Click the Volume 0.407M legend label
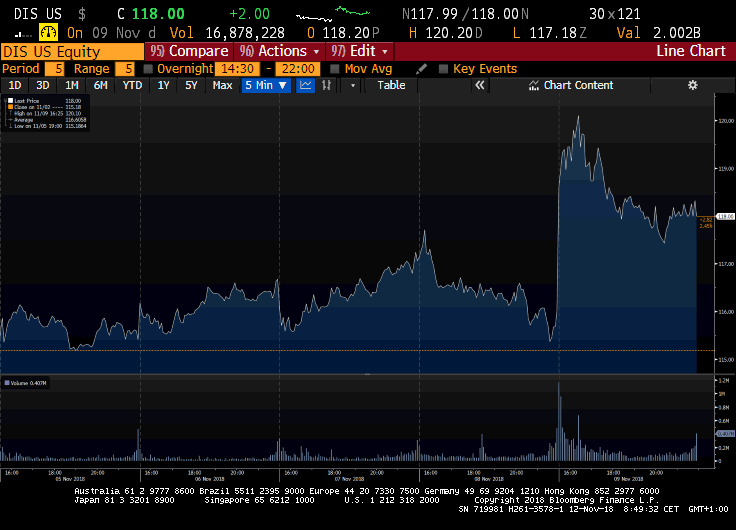 (28, 384)
